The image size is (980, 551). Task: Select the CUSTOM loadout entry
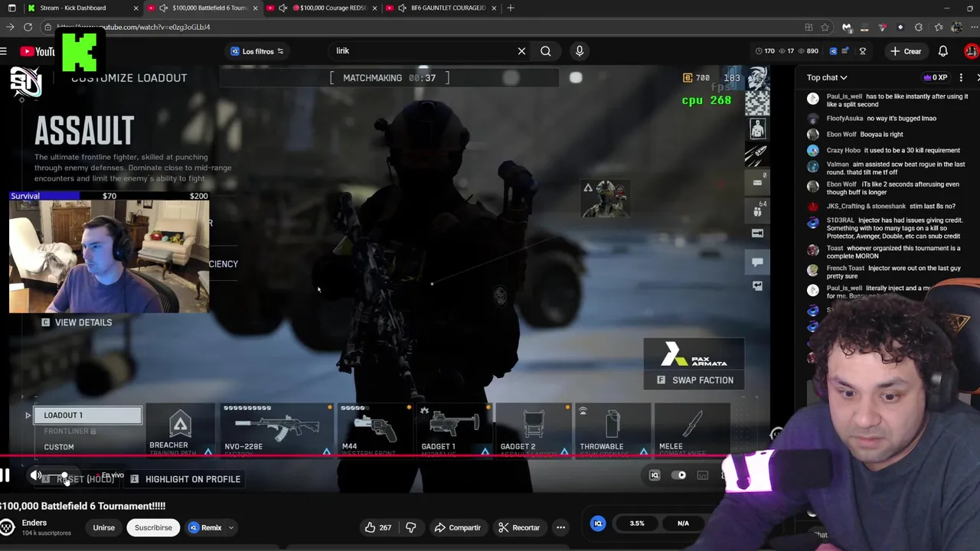59,447
